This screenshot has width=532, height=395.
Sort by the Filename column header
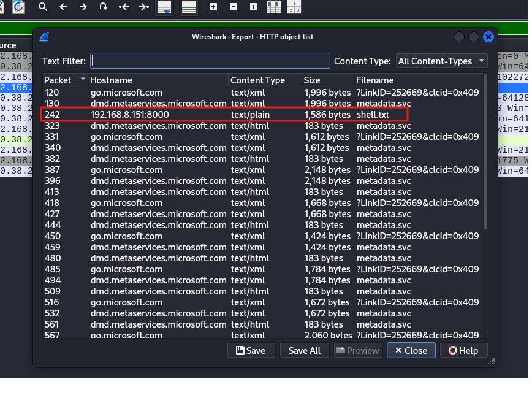coord(418,80)
